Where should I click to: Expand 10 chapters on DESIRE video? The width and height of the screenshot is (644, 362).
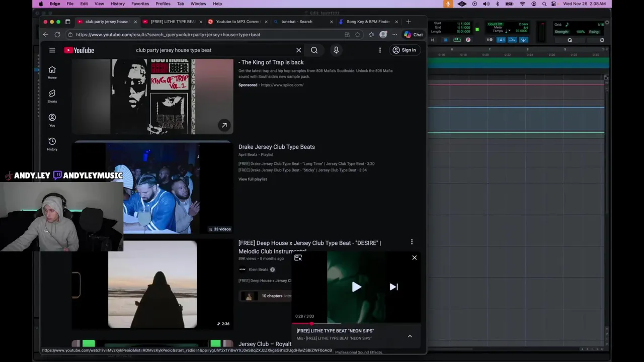click(x=272, y=296)
